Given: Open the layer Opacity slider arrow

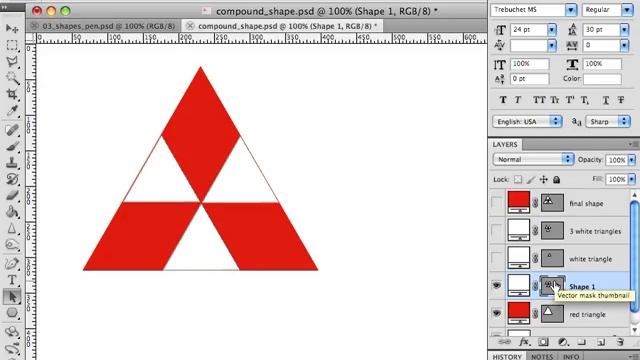Looking at the screenshot, I should pos(632,160).
